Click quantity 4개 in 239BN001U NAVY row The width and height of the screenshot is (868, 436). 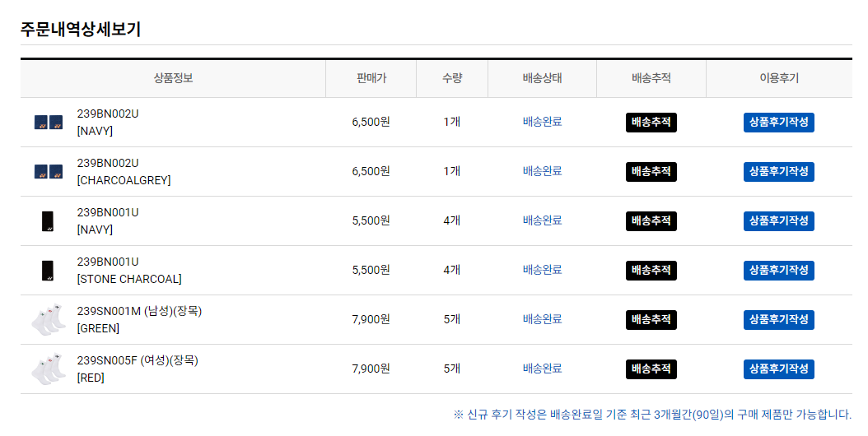tap(452, 220)
